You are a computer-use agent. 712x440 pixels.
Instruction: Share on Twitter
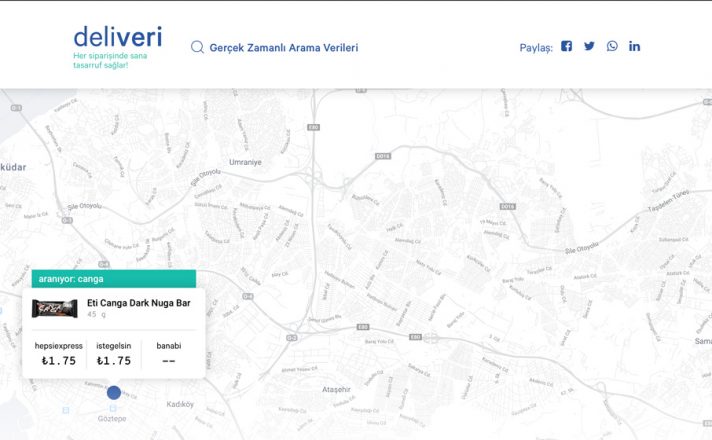tap(589, 46)
